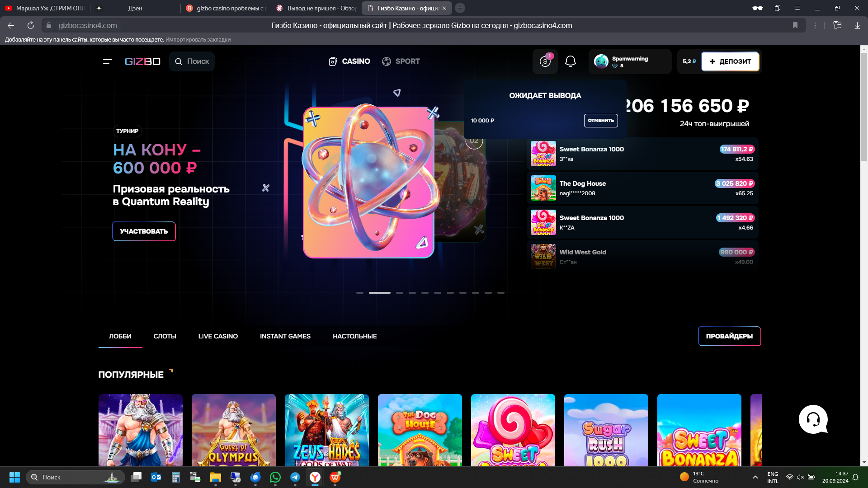
Task: Open Wild West Gold top win row
Action: pyautogui.click(x=642, y=256)
